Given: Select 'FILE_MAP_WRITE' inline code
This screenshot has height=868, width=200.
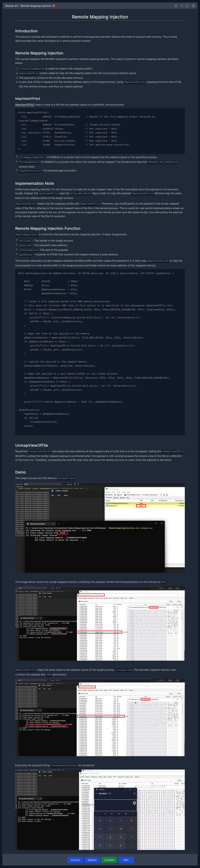Looking at the screenshot, I should tap(81, 193).
